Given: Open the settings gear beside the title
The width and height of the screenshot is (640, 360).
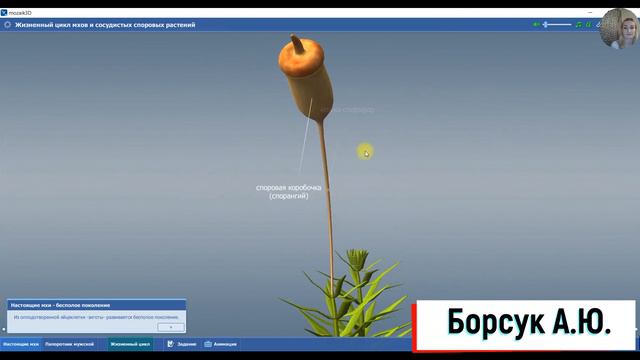Looking at the screenshot, I should pos(7,24).
